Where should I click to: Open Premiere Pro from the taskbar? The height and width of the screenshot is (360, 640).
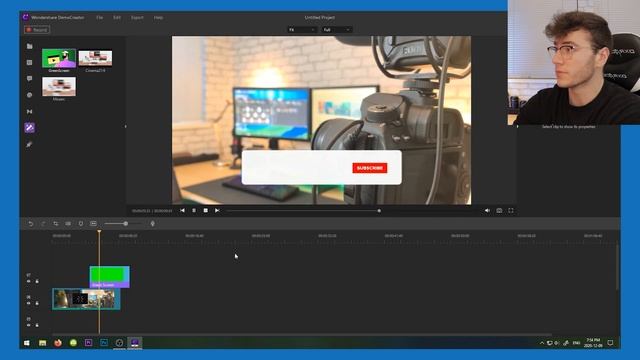(89, 343)
